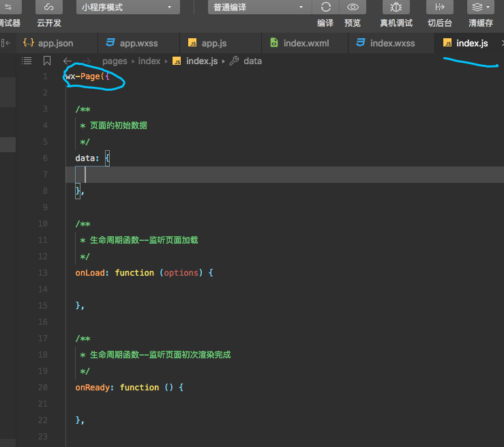Click the onReady function line
Screen dimensions: 504x447
(x=130, y=387)
